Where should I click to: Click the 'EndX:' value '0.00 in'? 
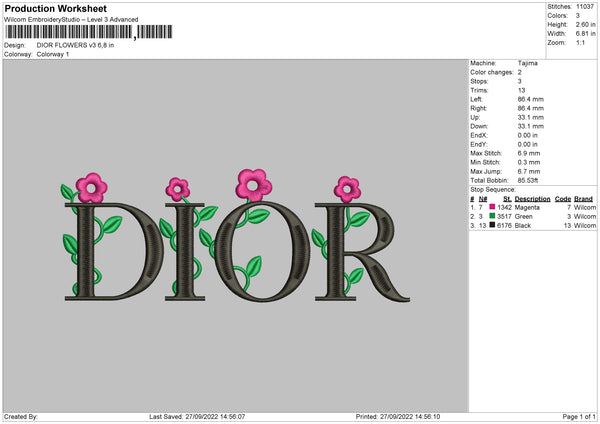point(528,135)
